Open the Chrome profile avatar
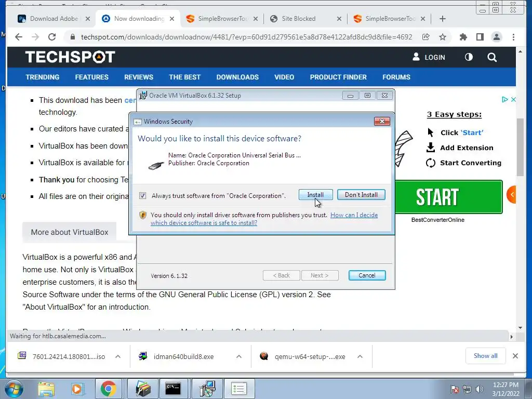This screenshot has height=399, width=532. [496, 37]
